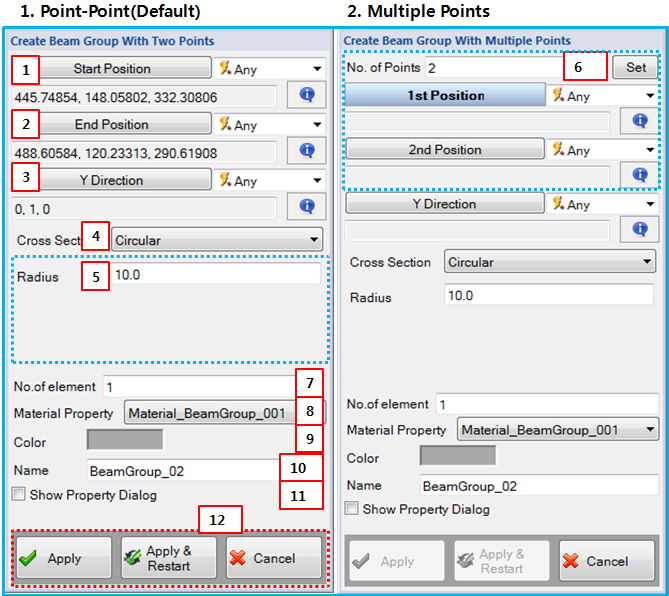This screenshot has height=596, width=669.
Task: Click empty 1st Position coordinates field
Action: [x=477, y=123]
